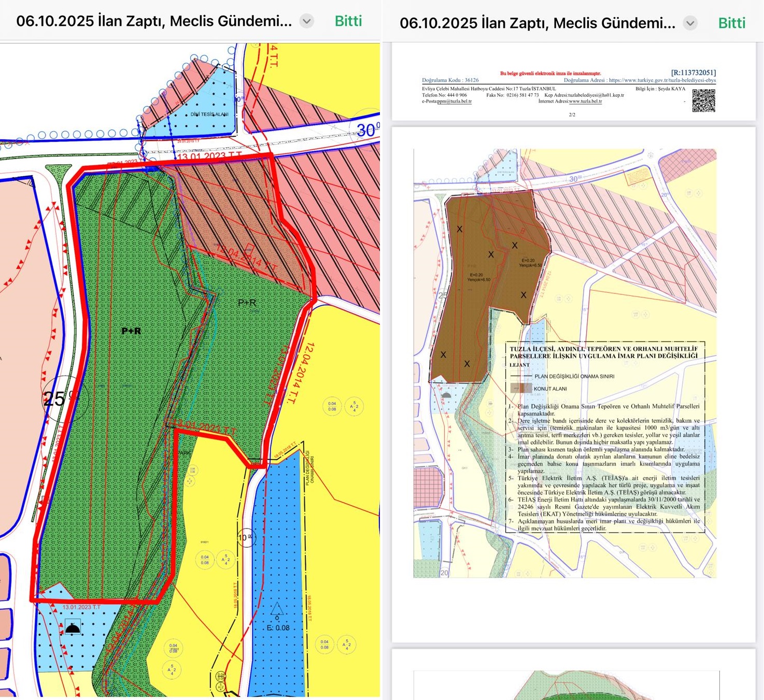This screenshot has width=764, height=700.
Task: Tap Bitti in the left viewer
Action: coord(348,21)
